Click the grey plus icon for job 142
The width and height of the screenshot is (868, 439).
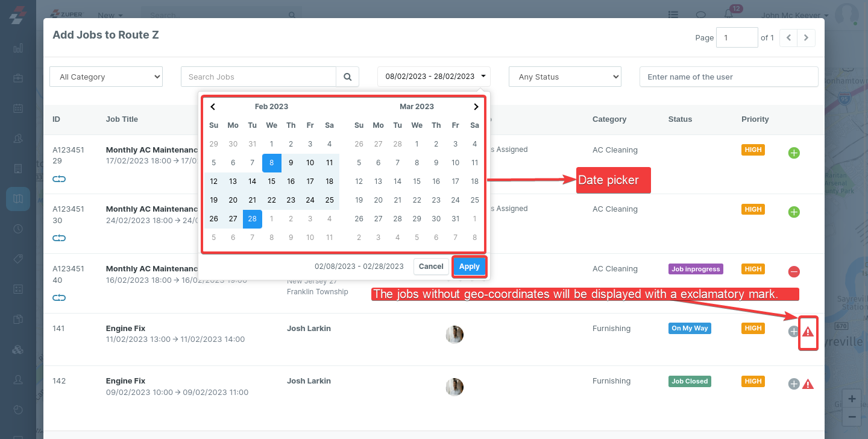[x=794, y=384]
